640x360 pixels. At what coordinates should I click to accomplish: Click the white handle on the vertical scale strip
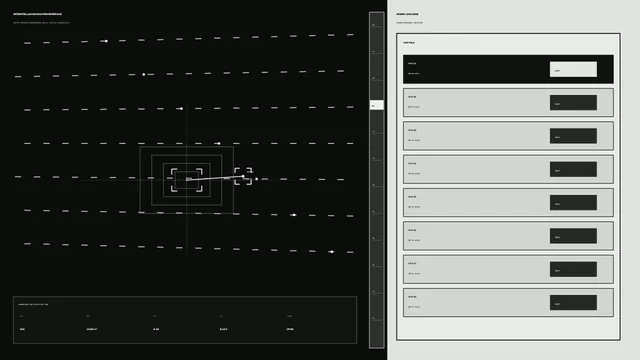[377, 105]
